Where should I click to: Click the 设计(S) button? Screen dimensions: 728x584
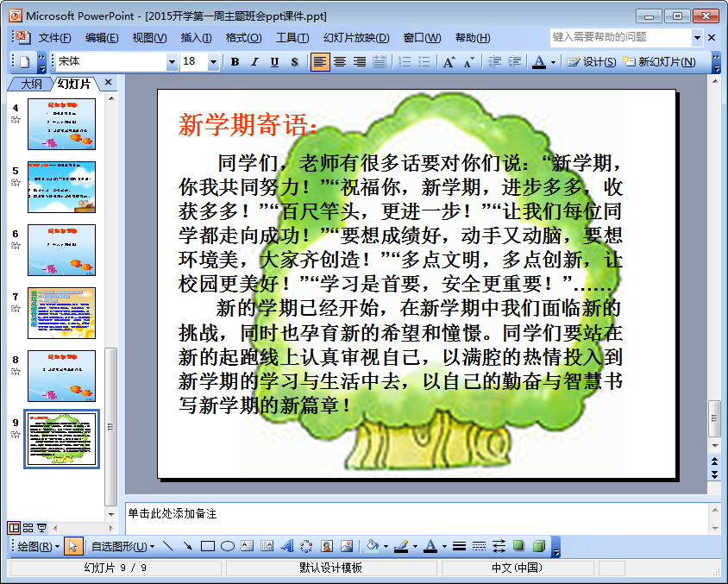[x=592, y=62]
